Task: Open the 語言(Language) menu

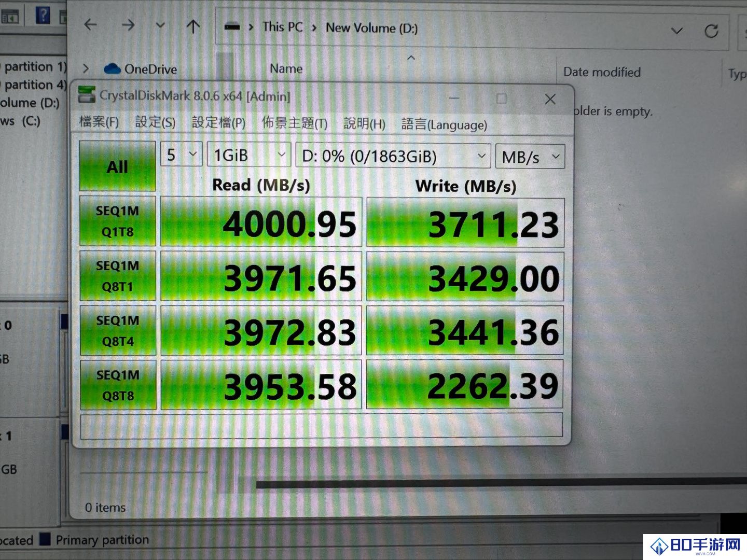Action: 444,124
